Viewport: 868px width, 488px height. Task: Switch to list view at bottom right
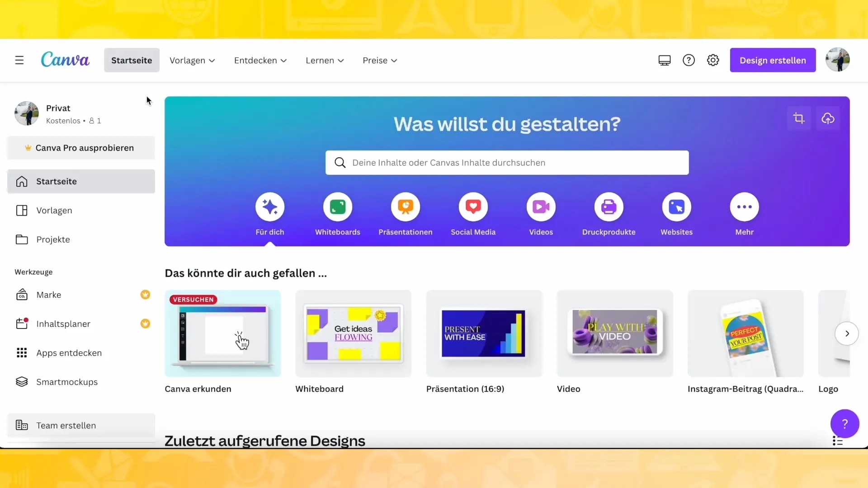(x=839, y=441)
